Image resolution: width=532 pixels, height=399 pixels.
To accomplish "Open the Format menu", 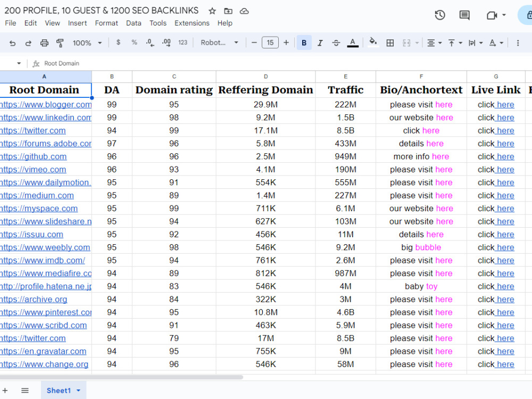I will pyautogui.click(x=106, y=23).
